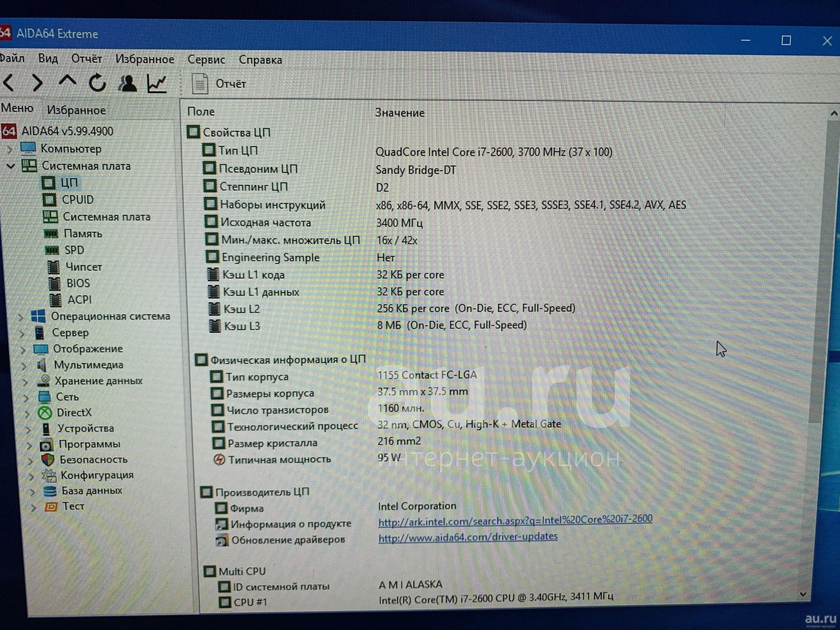Click the База данных database icon
The image size is (840, 630).
coord(50,492)
